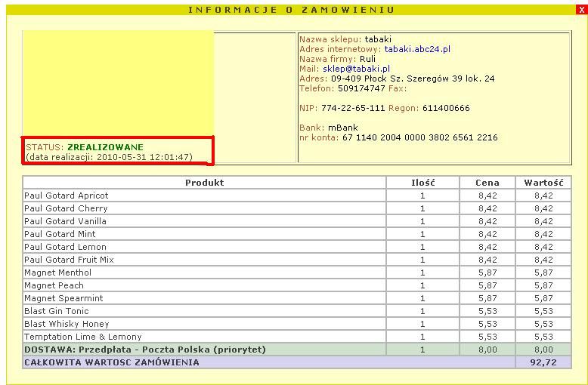
Task: Click the Ilość column header
Action: (422, 183)
